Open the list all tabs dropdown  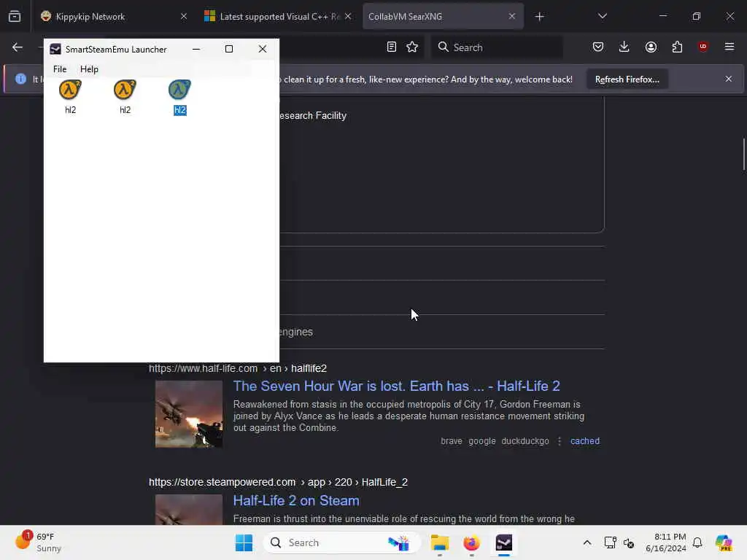tap(602, 16)
